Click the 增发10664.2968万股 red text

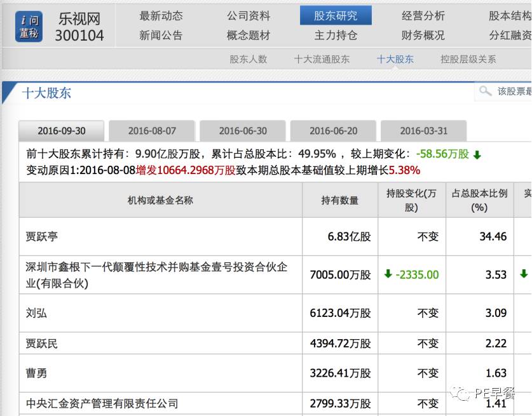pyautogui.click(x=186, y=170)
